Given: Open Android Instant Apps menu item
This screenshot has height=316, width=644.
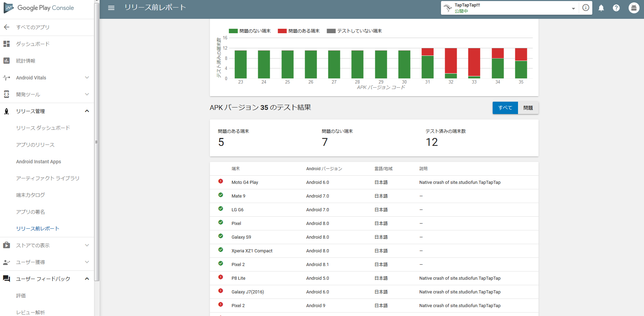Looking at the screenshot, I should (39, 162).
